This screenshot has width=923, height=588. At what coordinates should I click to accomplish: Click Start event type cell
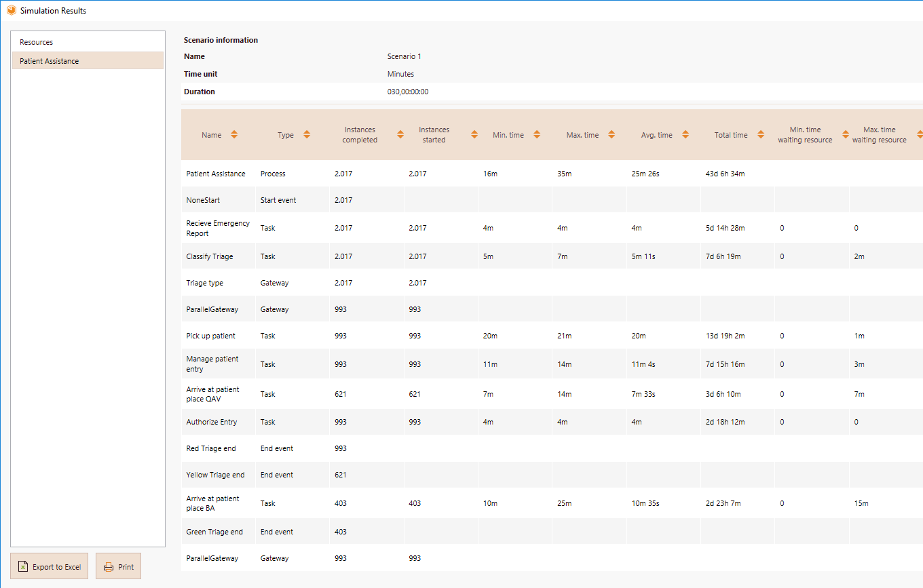pos(278,200)
